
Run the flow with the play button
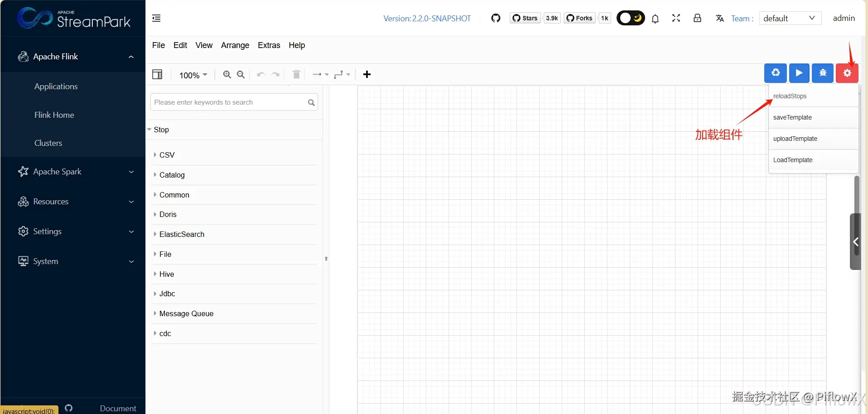click(x=799, y=73)
